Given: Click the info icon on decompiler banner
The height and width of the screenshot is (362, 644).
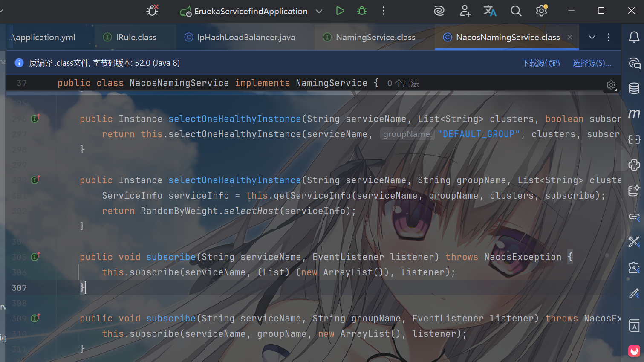Looking at the screenshot, I should 19,63.
